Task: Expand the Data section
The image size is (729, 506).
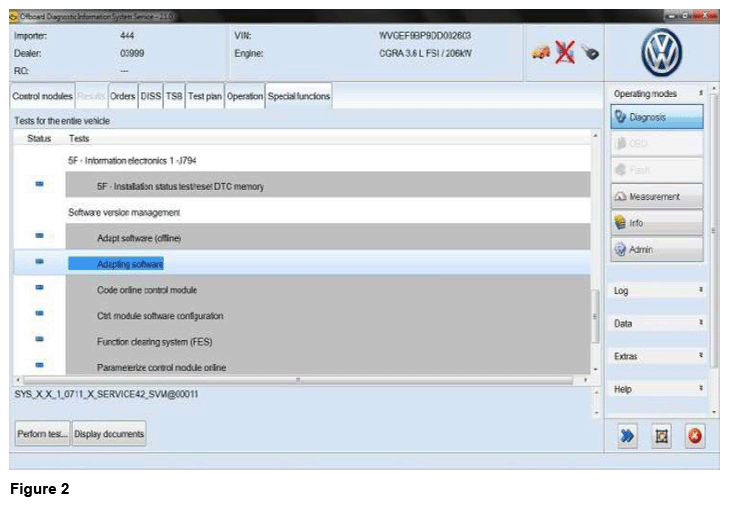Action: (x=657, y=323)
